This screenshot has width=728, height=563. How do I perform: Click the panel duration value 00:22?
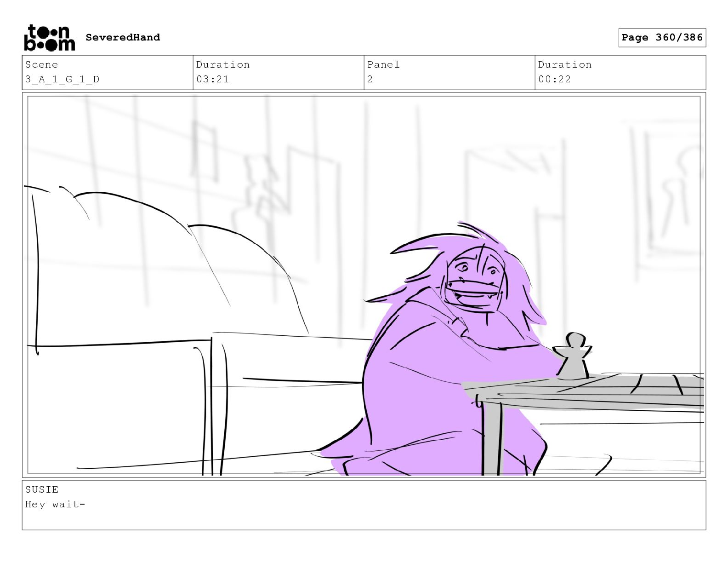pos(554,79)
